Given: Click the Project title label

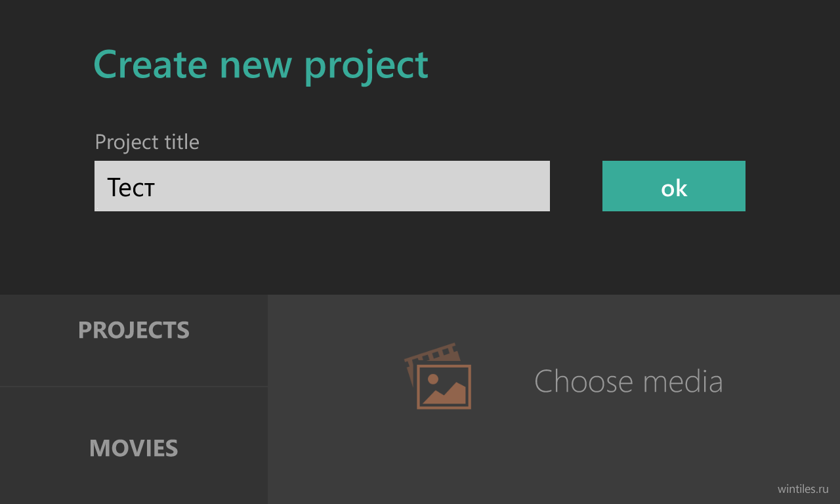Looking at the screenshot, I should pyautogui.click(x=147, y=142).
